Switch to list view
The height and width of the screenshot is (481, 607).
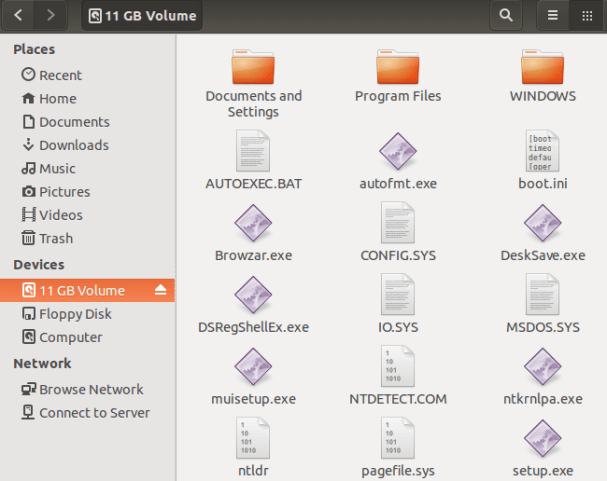pos(552,15)
